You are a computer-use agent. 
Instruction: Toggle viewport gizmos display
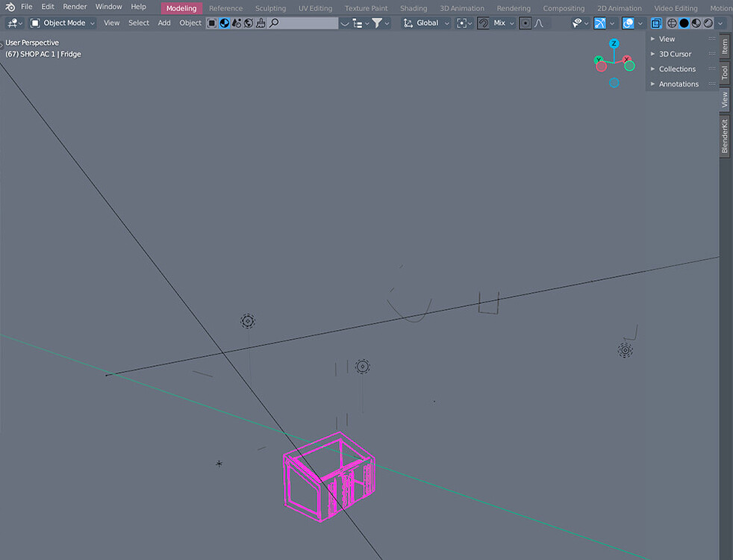pos(600,23)
